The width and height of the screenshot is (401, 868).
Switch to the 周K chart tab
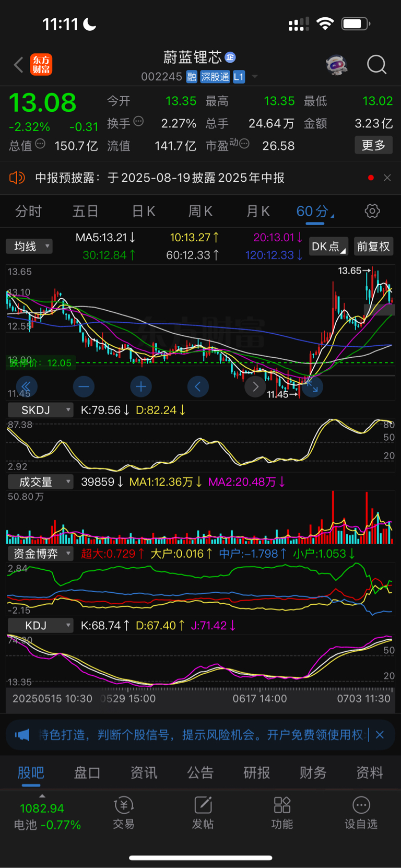tap(200, 211)
